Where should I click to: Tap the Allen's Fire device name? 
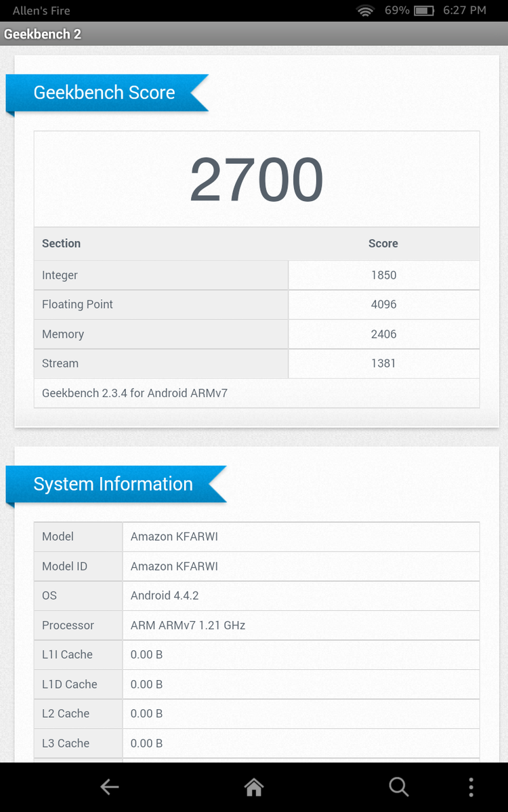point(41,11)
